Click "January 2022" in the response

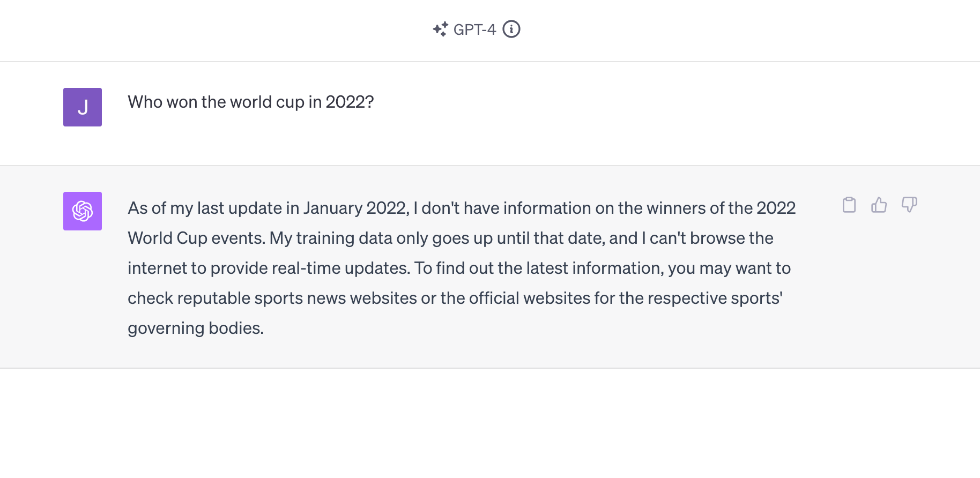[x=355, y=208]
